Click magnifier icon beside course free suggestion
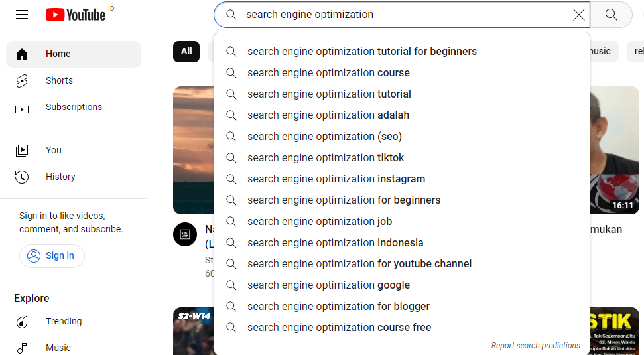Screen dimensions: 644x355 point(231,328)
